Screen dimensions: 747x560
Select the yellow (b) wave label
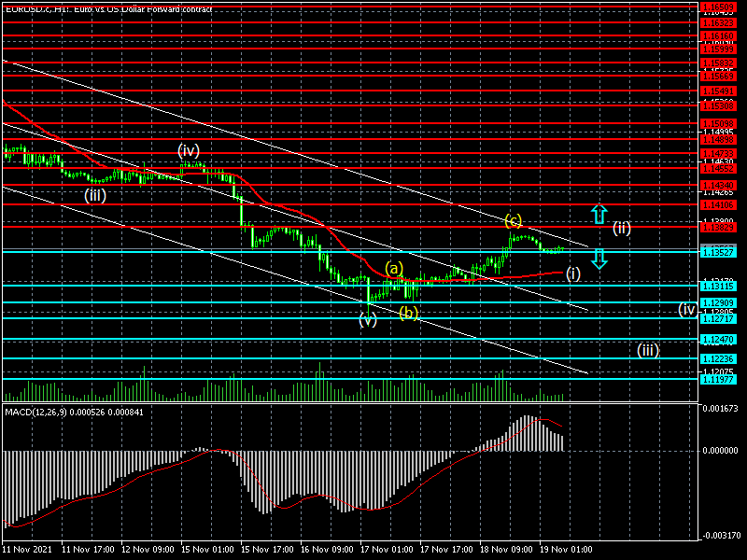coord(408,313)
